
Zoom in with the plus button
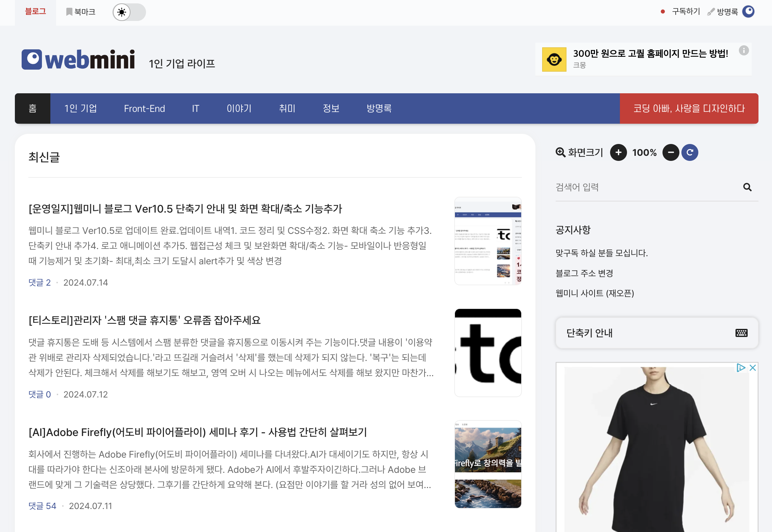coord(618,153)
